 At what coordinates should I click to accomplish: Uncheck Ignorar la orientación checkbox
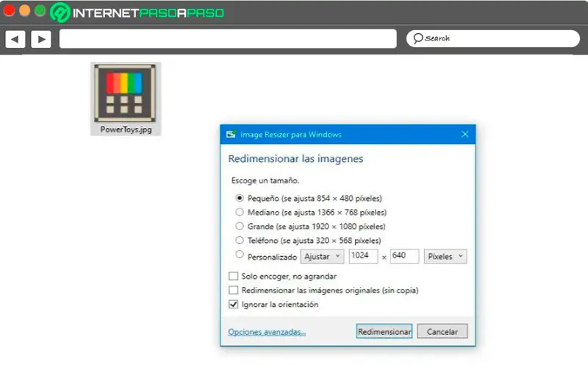[233, 304]
